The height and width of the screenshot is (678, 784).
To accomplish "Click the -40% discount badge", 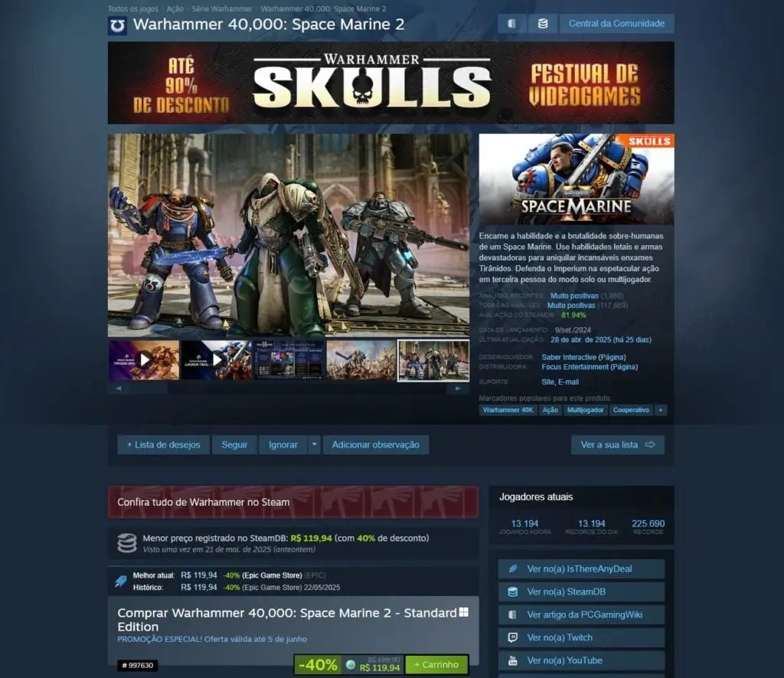I will click(x=318, y=664).
